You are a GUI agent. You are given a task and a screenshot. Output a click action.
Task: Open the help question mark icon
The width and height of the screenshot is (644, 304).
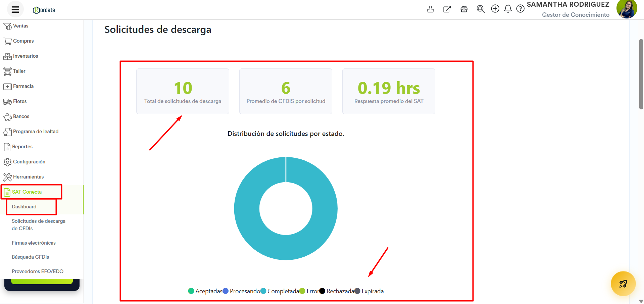tap(520, 9)
